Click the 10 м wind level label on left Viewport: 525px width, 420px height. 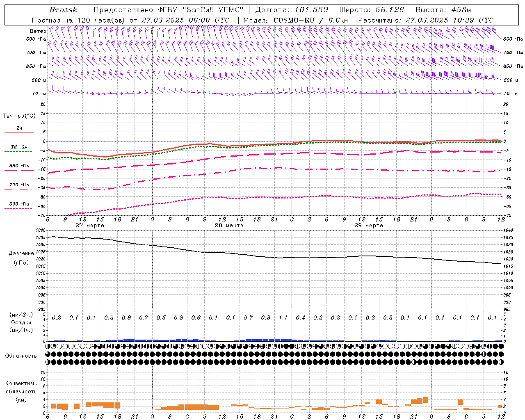(39, 94)
